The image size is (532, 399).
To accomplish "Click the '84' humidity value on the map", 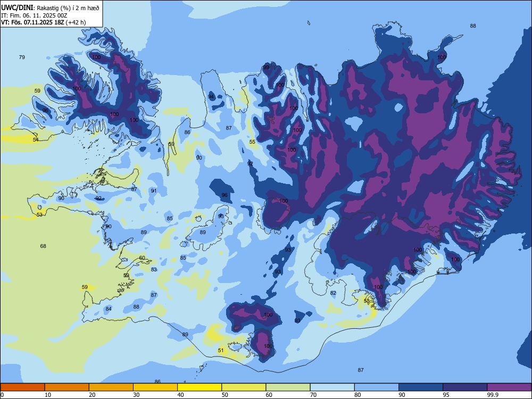I will point(109,309).
